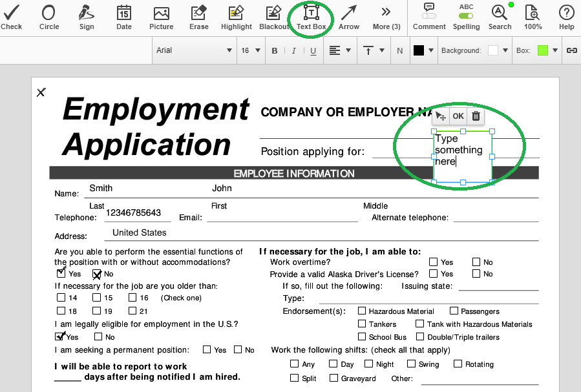Click the black text color swatch
The height and width of the screenshot is (392, 581).
point(419,50)
